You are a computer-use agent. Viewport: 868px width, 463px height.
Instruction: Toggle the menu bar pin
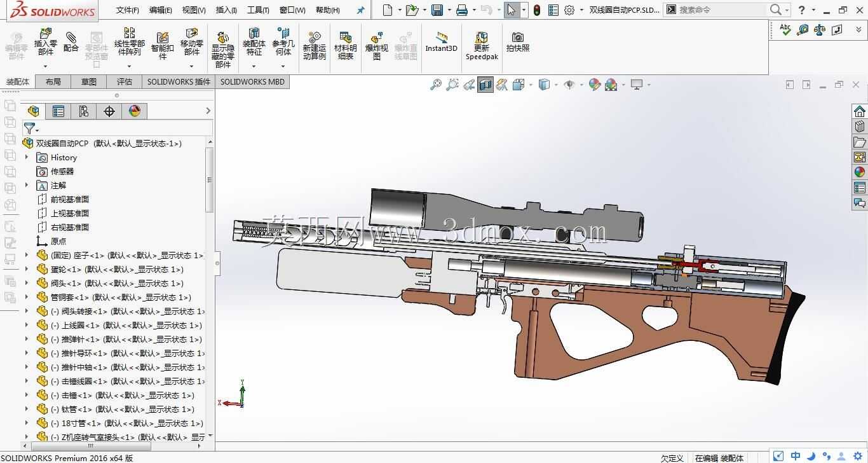tap(361, 10)
